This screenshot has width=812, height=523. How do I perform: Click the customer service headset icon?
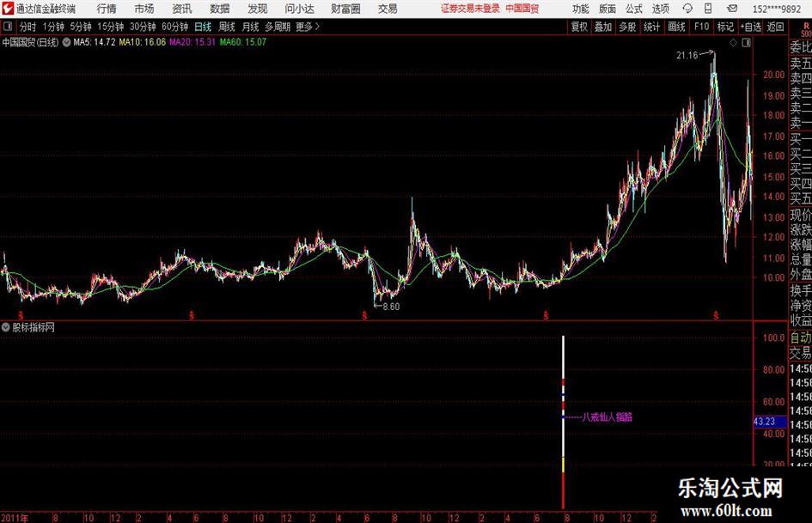[687, 9]
